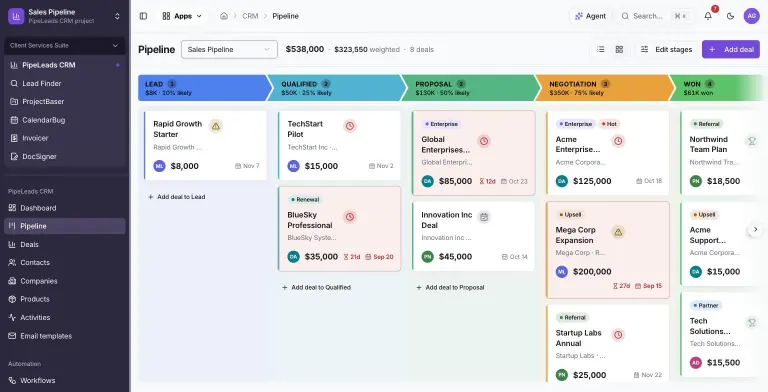
Task: Go to Companies page
Action: [65, 281]
